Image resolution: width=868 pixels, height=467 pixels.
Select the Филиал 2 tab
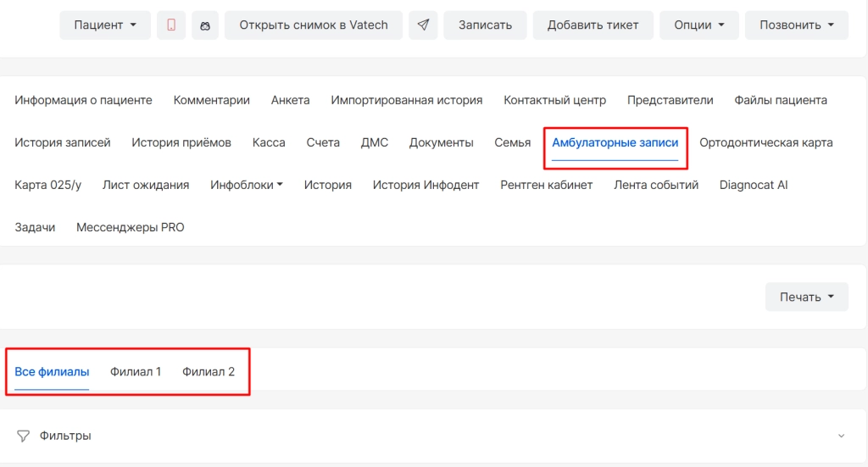coord(209,371)
